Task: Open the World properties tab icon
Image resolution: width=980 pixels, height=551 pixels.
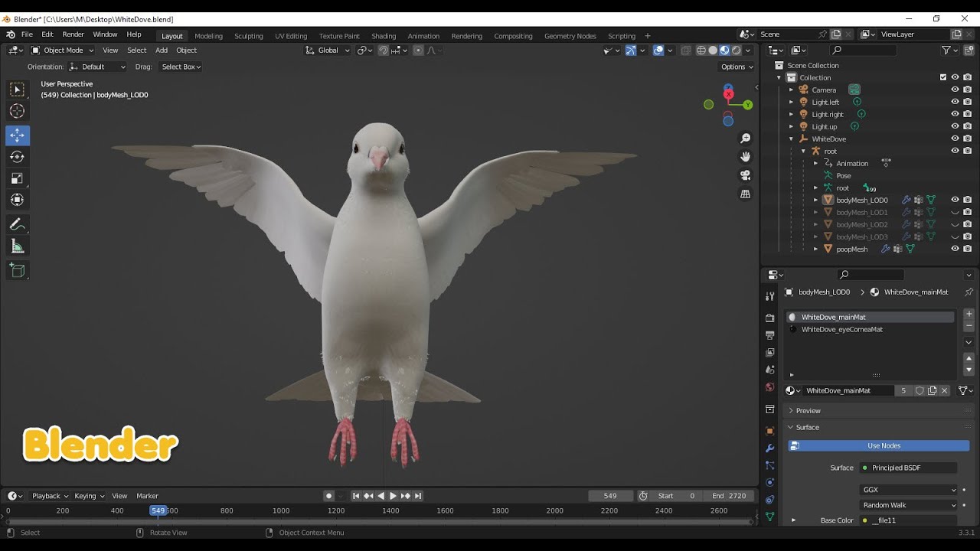Action: [x=770, y=387]
